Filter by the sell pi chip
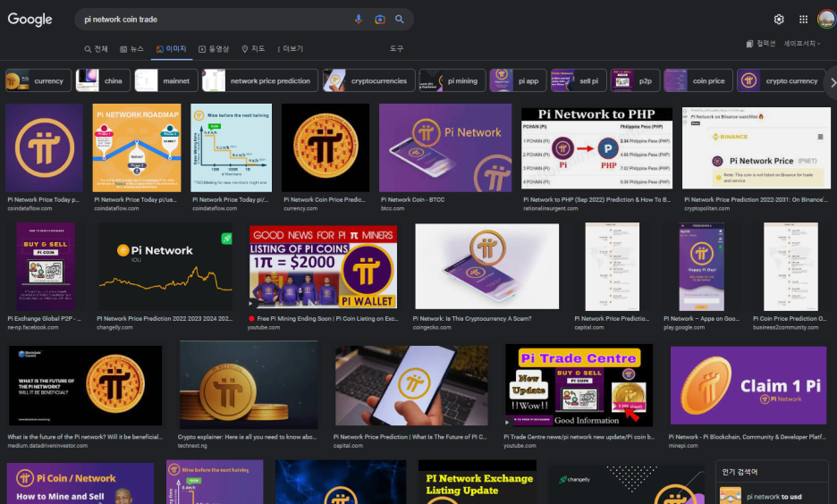The height and width of the screenshot is (504, 837). click(x=579, y=80)
